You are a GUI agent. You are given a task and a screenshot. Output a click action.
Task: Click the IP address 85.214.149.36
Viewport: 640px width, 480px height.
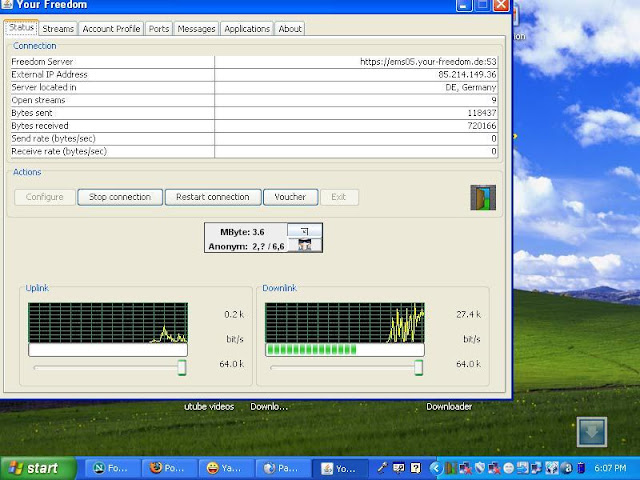467,75
